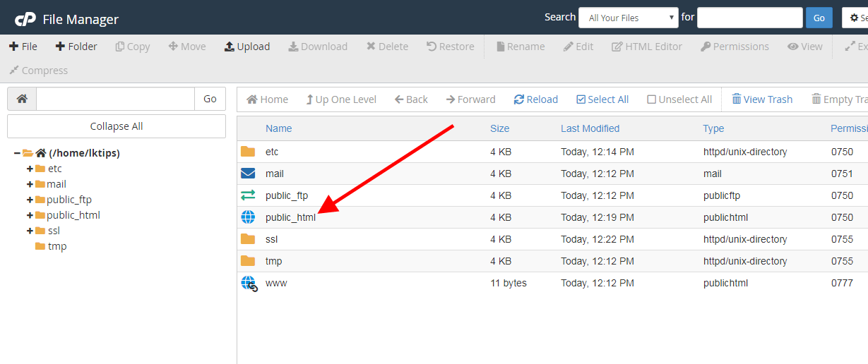Open View Trash
This screenshot has width=868, height=364.
tap(762, 99)
